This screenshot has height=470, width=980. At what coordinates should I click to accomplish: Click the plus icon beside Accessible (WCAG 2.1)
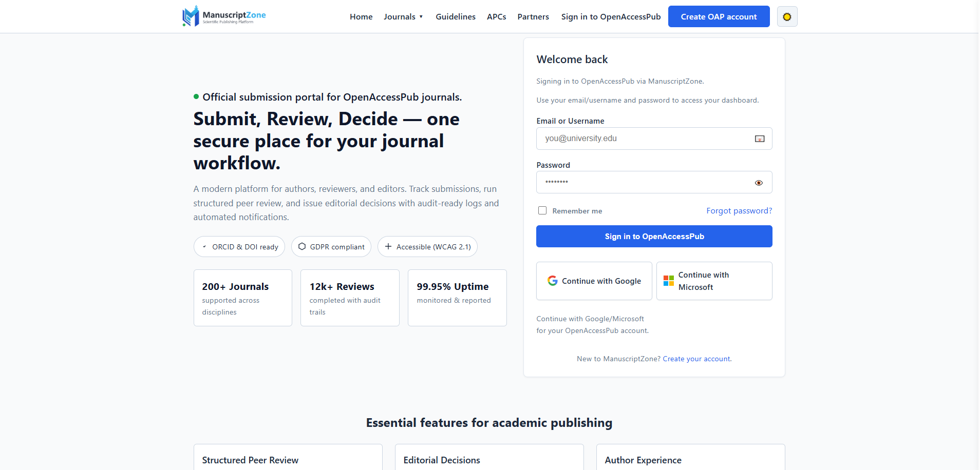click(388, 247)
